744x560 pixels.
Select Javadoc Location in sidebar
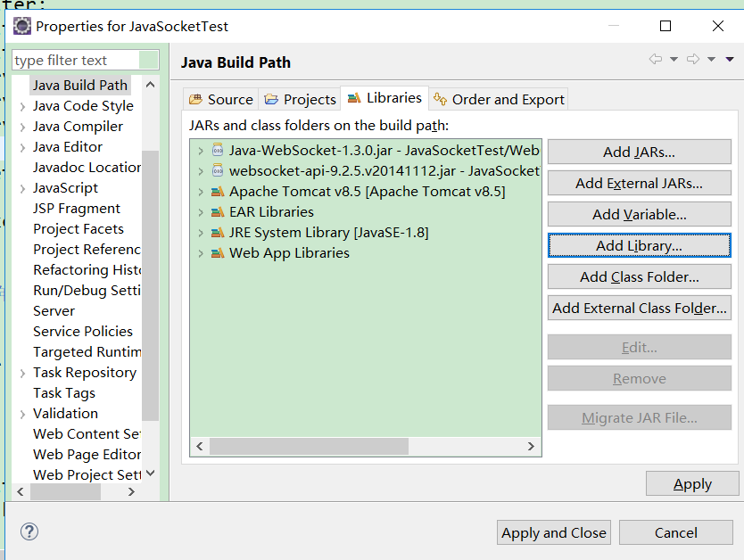pos(87,168)
